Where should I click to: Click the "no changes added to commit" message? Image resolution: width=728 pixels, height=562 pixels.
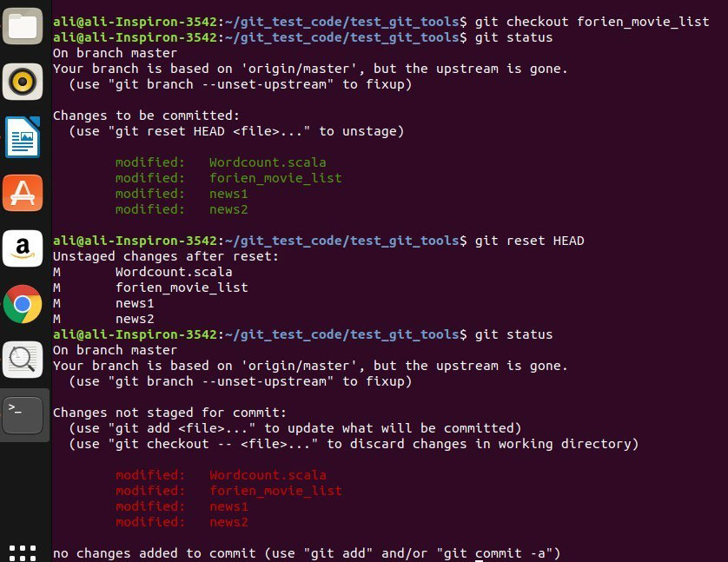[x=307, y=553]
